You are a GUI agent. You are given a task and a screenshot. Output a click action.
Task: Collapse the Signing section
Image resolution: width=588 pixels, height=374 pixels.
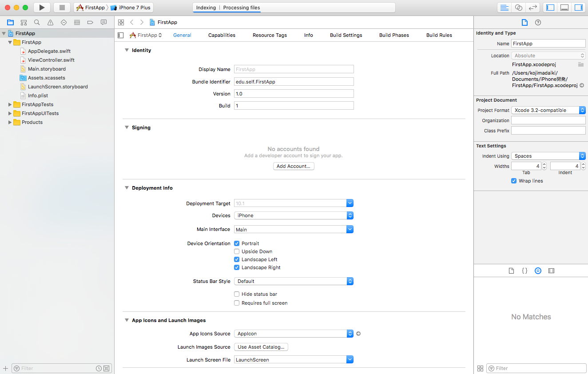click(127, 127)
